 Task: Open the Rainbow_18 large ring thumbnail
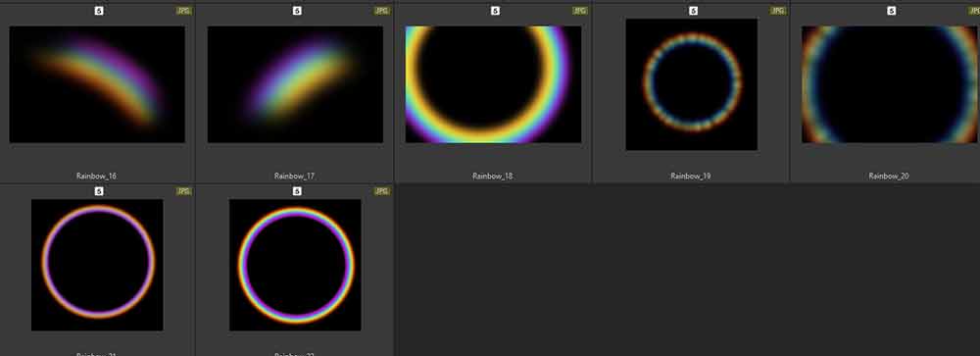click(493, 84)
